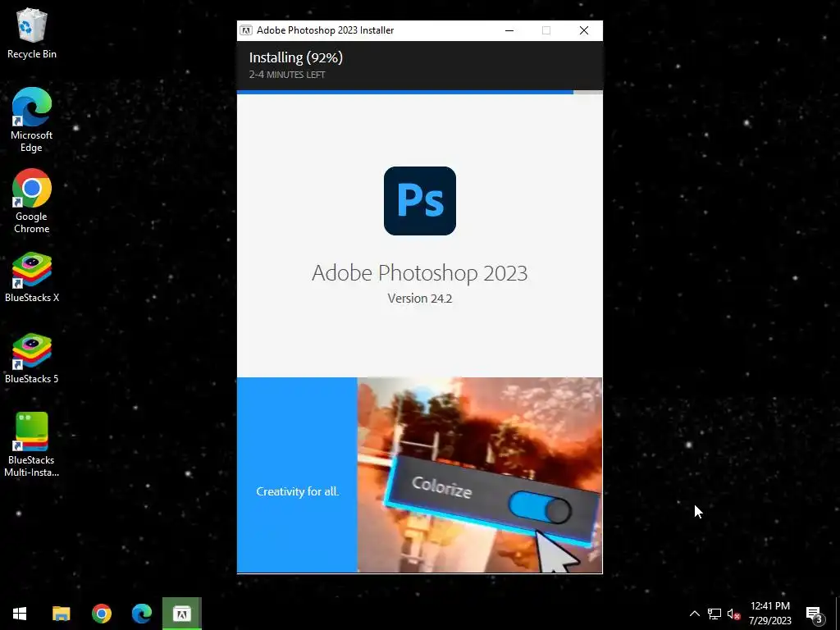
Task: Click the "2-4 MINUTES LEFT" text
Action: (x=287, y=75)
